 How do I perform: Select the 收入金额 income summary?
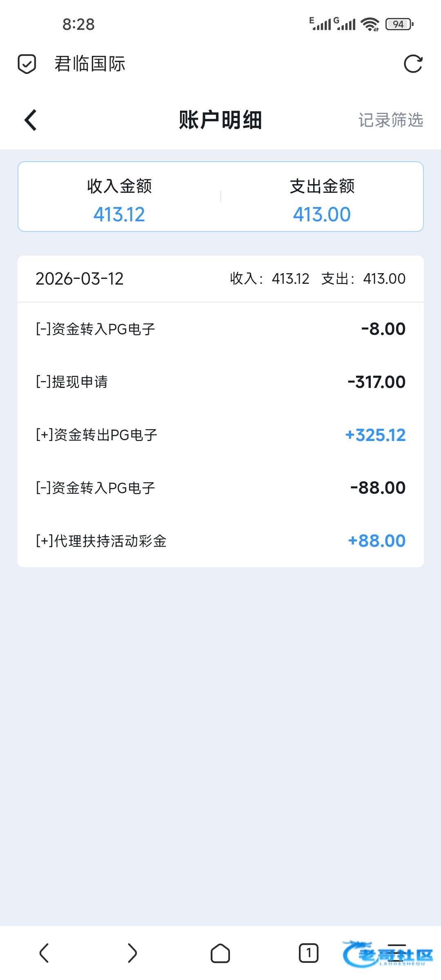(119, 200)
